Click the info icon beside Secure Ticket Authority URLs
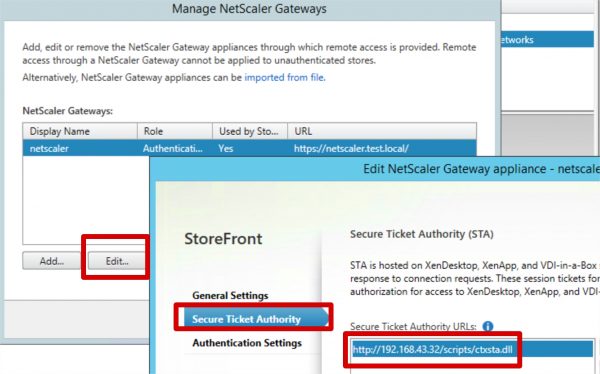600x374 pixels. [x=488, y=326]
